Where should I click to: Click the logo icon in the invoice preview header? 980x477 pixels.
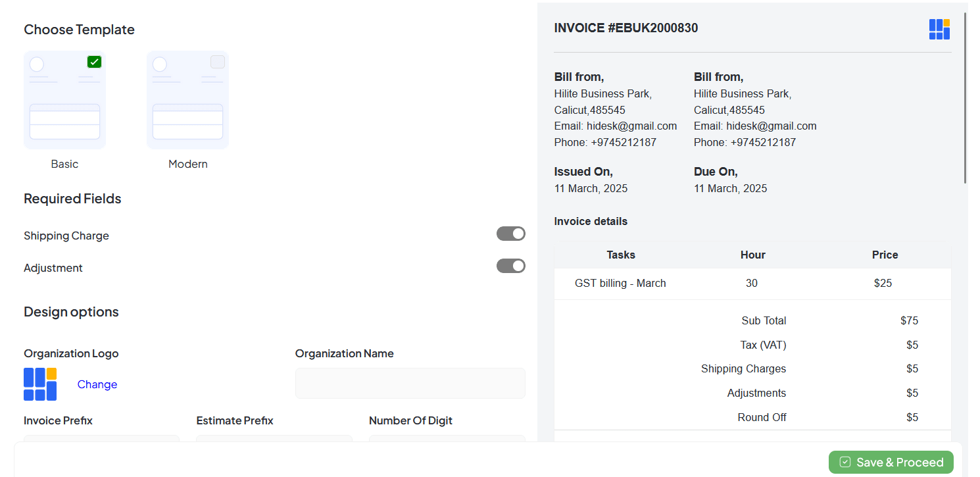click(x=939, y=29)
